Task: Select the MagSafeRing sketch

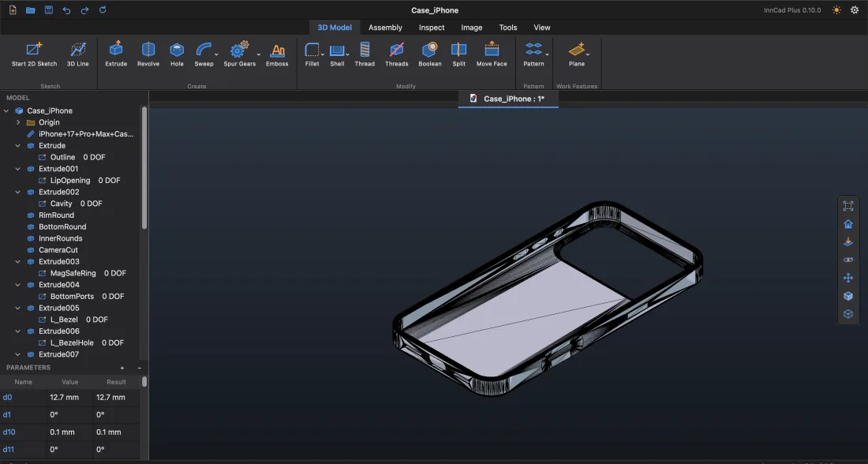Action: (73, 274)
